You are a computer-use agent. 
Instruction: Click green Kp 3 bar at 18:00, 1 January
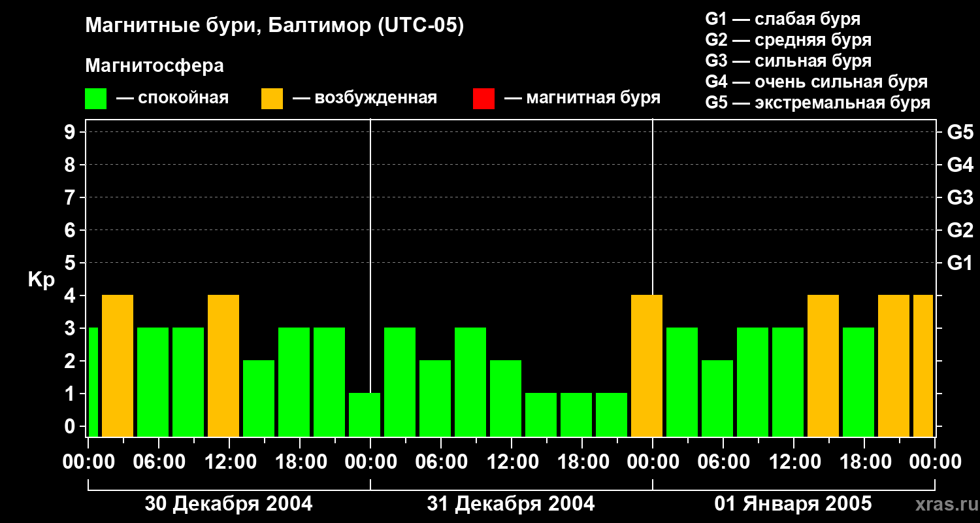click(x=858, y=382)
